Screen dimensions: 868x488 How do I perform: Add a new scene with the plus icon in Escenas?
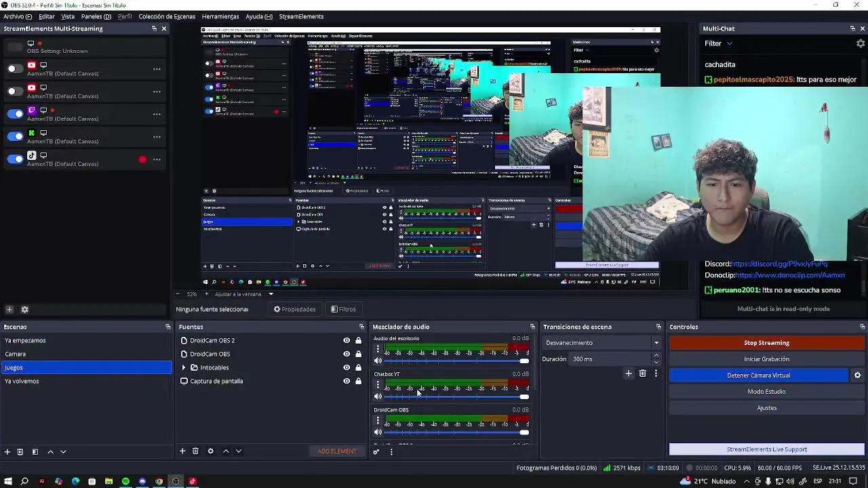point(7,451)
